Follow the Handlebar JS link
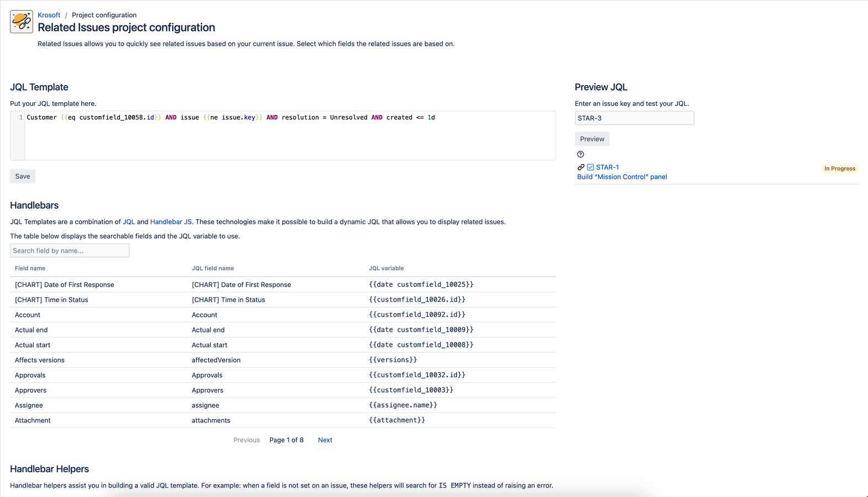This screenshot has height=497, width=868. tap(171, 222)
